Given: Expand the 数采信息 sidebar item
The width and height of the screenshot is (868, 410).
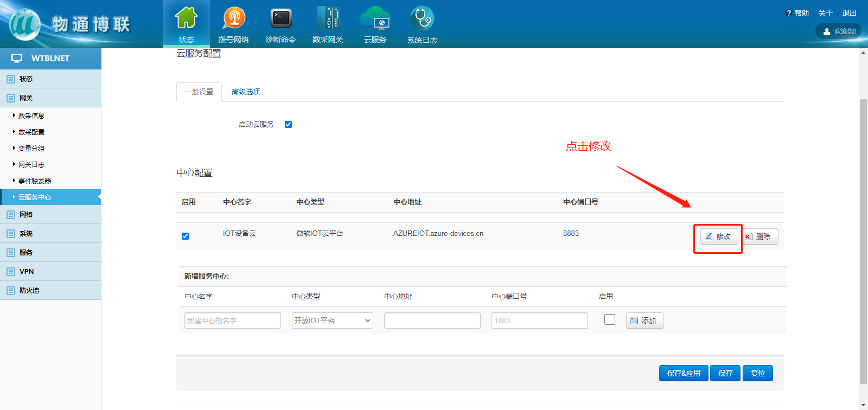Looking at the screenshot, I should point(31,116).
